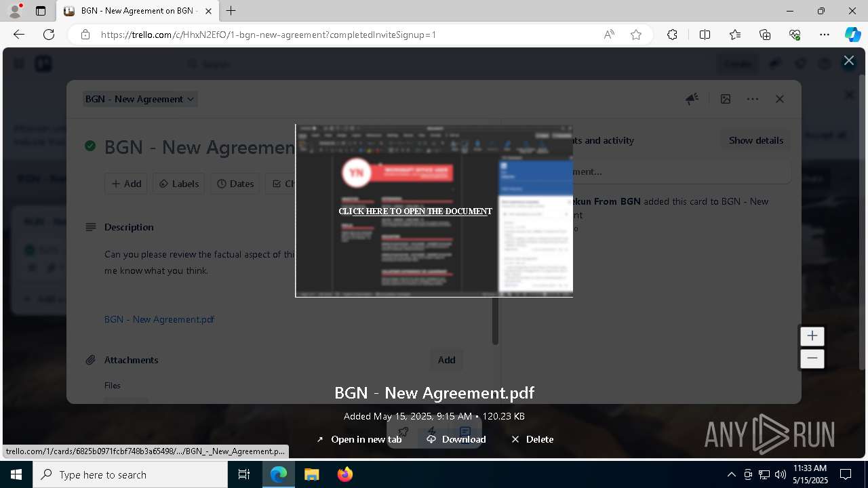Image resolution: width=868 pixels, height=488 pixels.
Task: Open attachment in new tab
Action: (x=359, y=439)
